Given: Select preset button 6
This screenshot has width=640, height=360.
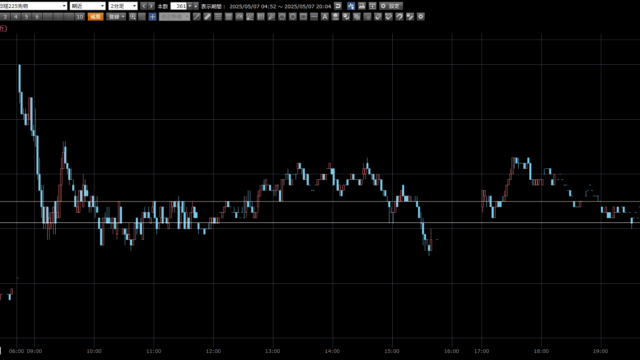Looking at the screenshot, I should pos(37,17).
